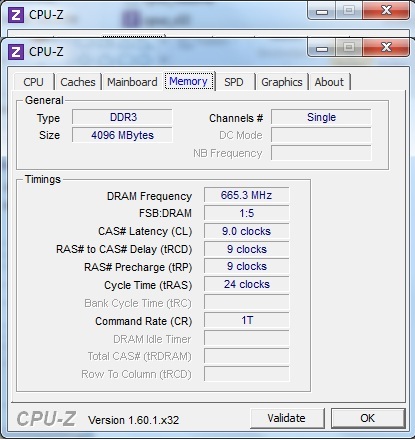The image size is (415, 440).
Task: Show the About tab
Action: coord(329,82)
